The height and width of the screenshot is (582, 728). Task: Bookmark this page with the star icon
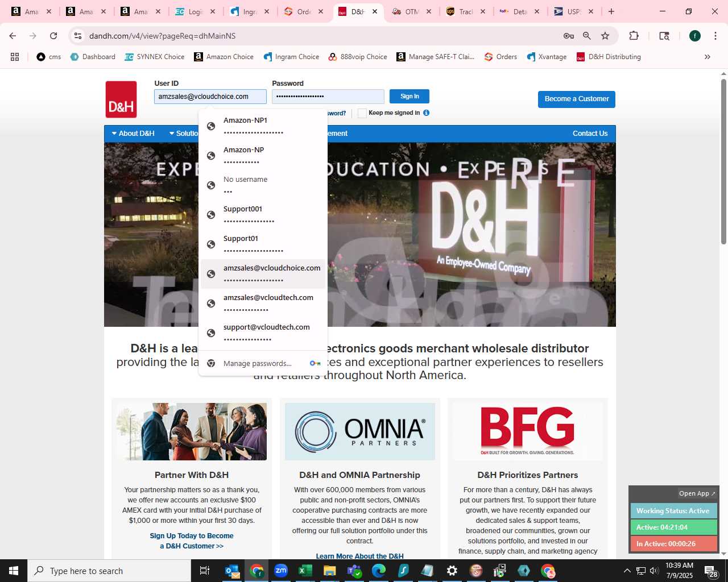click(x=605, y=36)
